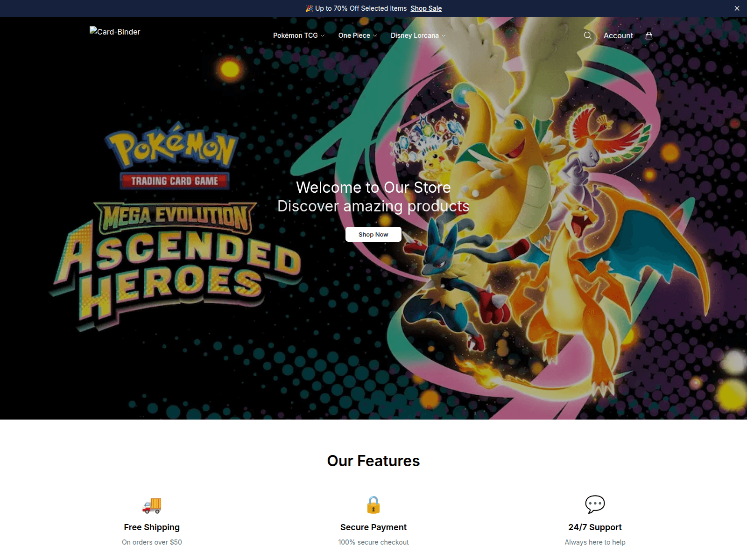Click '100% secure checkout' text
Viewport: 747px width, 560px height.
(373, 542)
